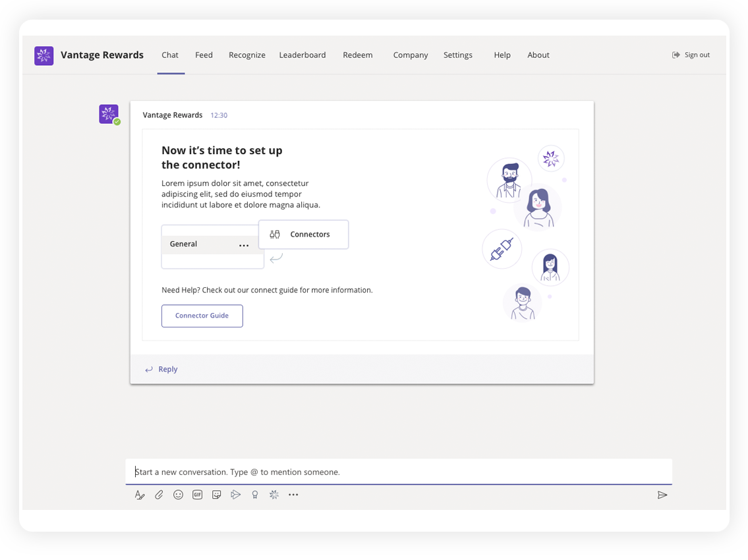Click the reply arrow icon
Image resolution: width=748 pixels, height=560 pixels.
[149, 369]
